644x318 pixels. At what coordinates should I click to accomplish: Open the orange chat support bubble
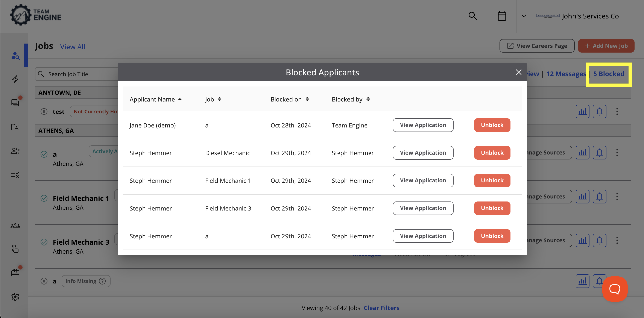[615, 289]
